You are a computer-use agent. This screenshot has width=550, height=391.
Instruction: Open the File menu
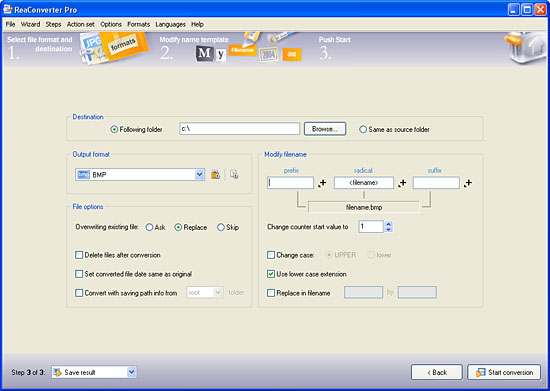11,24
